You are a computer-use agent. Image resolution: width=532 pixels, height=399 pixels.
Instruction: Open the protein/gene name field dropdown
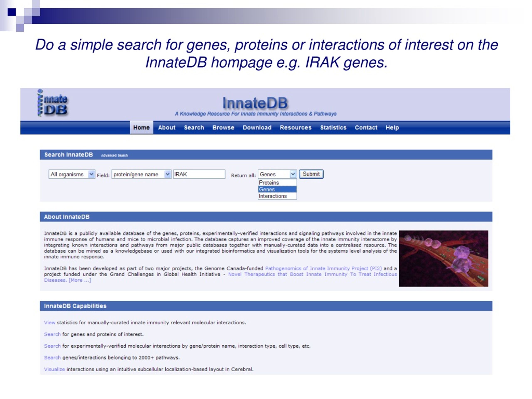click(x=142, y=174)
